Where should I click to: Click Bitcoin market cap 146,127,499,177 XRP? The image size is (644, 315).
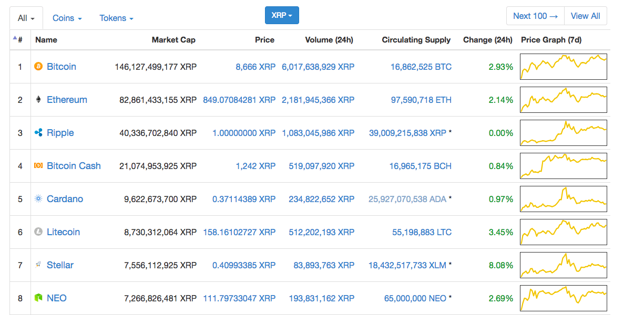[x=156, y=67]
